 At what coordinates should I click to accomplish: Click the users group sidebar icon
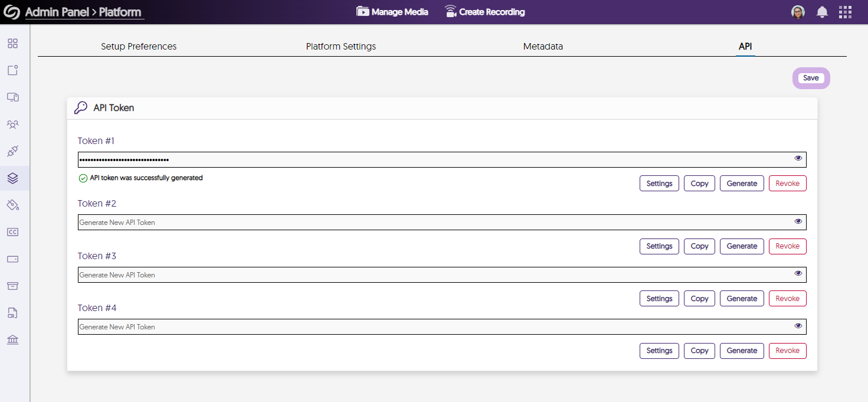[x=12, y=125]
